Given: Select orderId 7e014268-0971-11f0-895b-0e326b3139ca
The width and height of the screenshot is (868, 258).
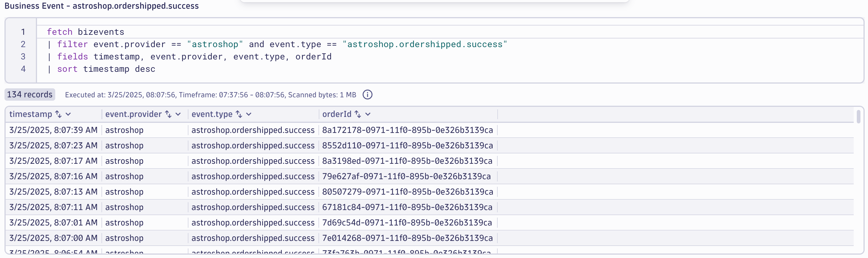Looking at the screenshot, I should click(x=407, y=238).
